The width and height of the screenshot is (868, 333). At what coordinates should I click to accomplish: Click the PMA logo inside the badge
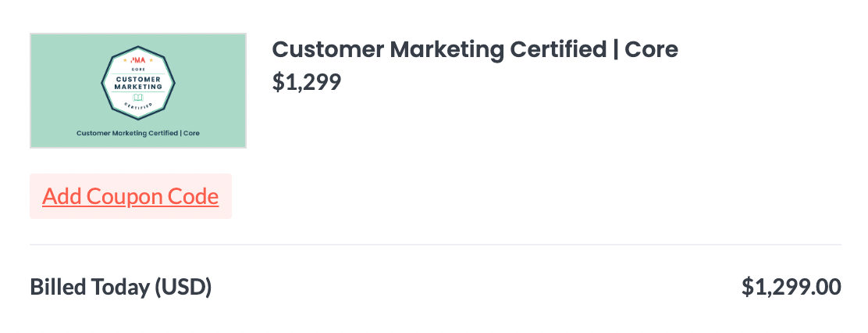click(x=138, y=60)
